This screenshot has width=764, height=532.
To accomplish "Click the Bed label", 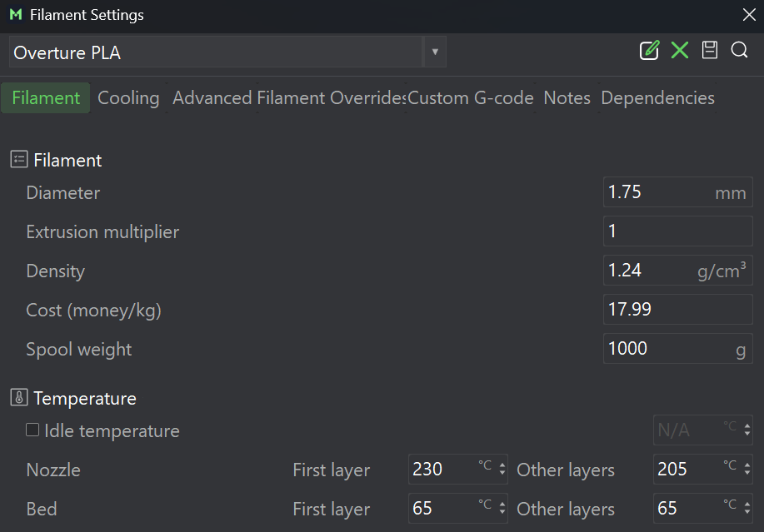I will pyautogui.click(x=42, y=509).
